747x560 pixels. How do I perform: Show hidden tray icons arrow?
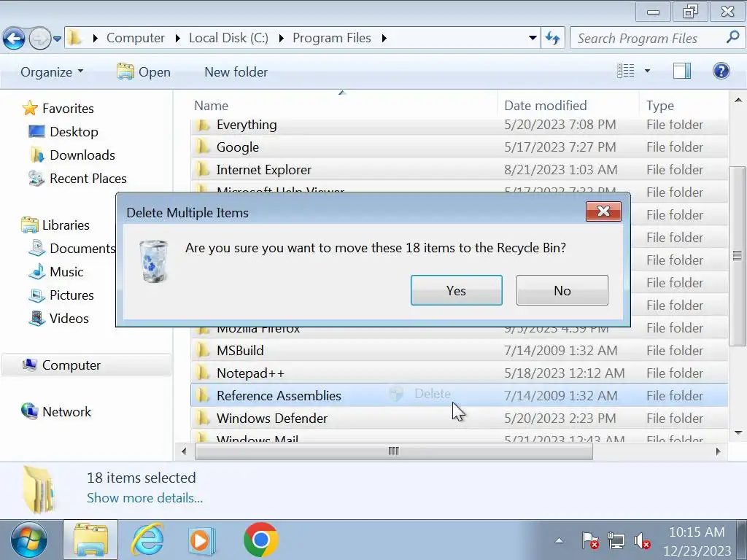click(x=560, y=540)
